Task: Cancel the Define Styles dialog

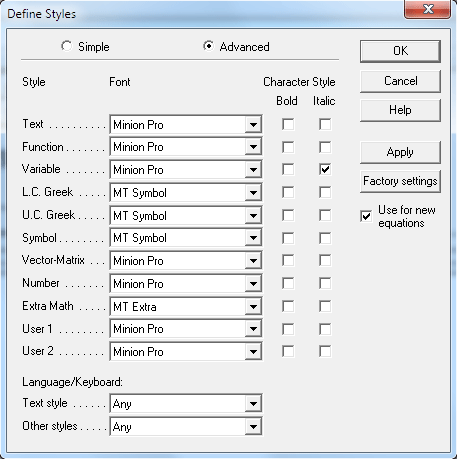Action: pyautogui.click(x=400, y=81)
